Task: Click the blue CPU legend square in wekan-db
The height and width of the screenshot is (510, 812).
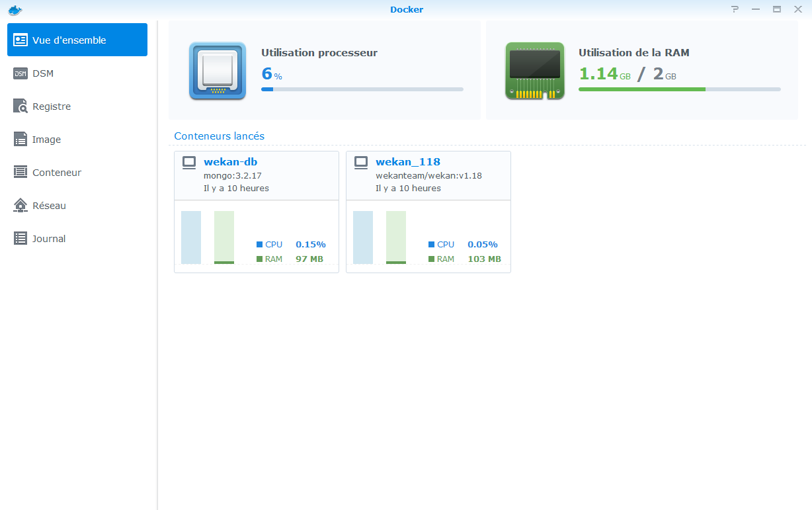Action: pos(259,245)
